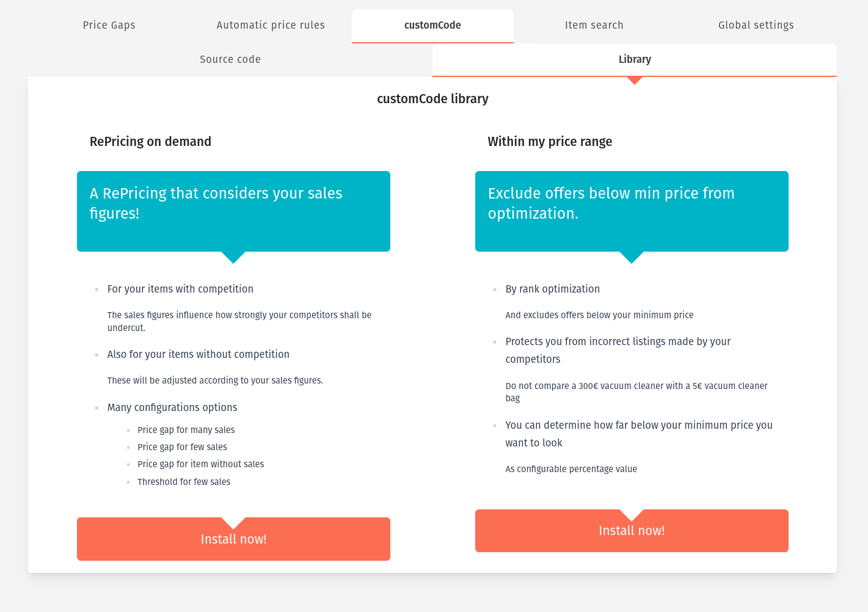Click the Within my price range heading
This screenshot has height=612, width=868.
click(x=550, y=141)
